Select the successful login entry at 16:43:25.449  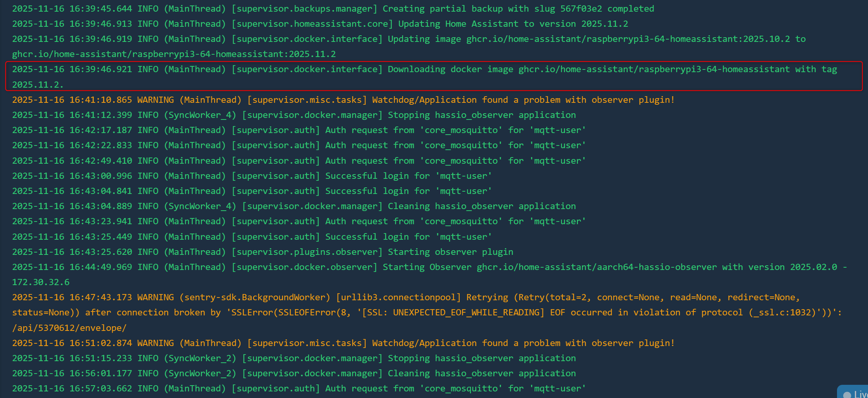click(252, 237)
